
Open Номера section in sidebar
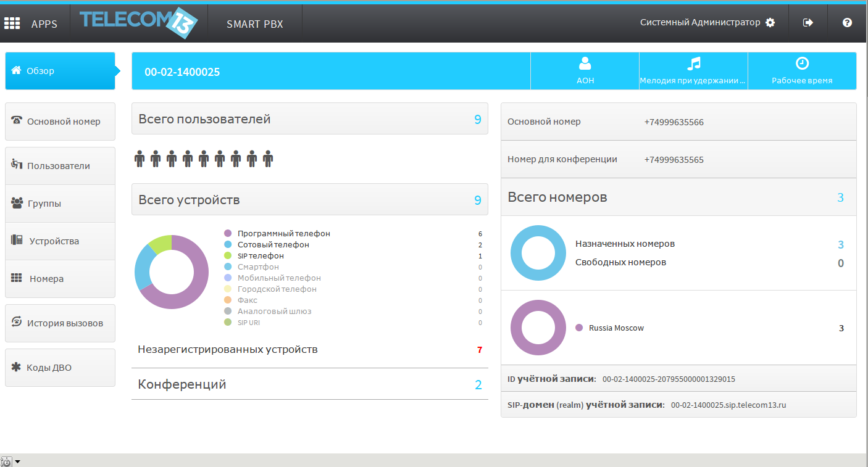click(x=60, y=279)
